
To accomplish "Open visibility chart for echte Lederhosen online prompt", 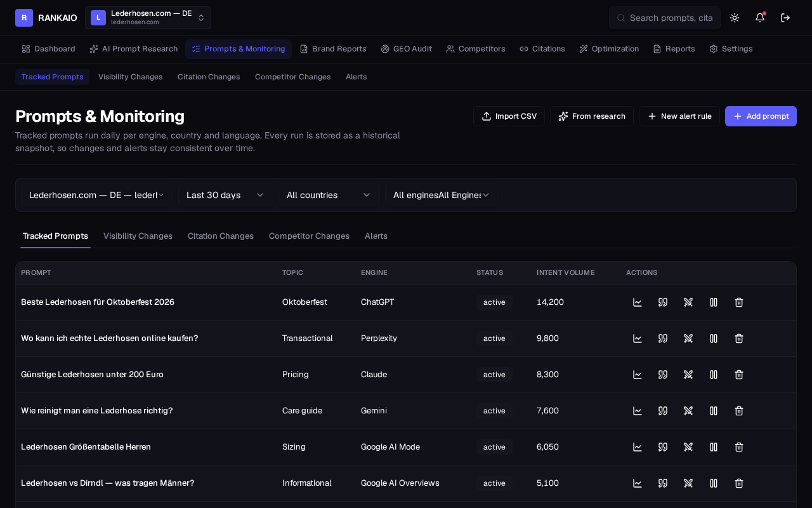I will pos(638,338).
